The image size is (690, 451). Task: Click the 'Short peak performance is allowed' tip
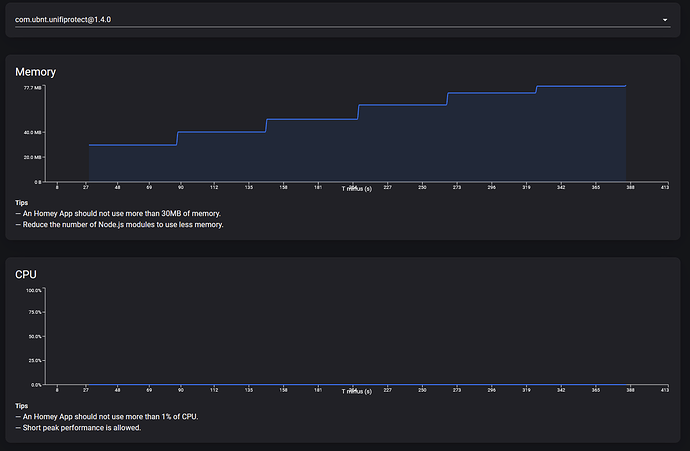[78, 428]
